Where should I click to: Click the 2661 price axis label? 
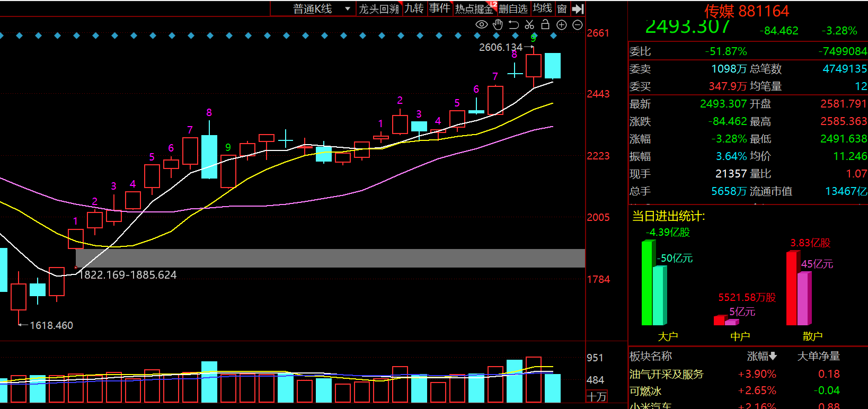click(x=598, y=33)
